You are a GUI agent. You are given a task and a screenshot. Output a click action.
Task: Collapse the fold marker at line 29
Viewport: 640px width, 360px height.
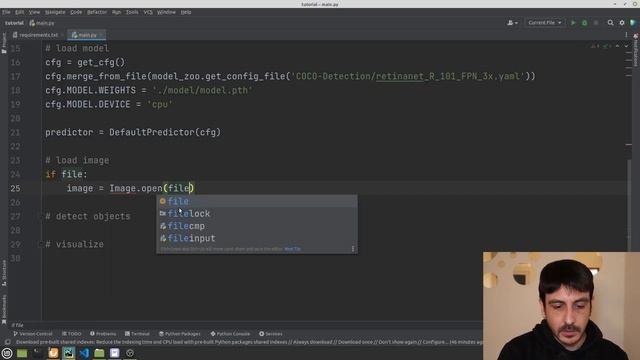pos(40,244)
